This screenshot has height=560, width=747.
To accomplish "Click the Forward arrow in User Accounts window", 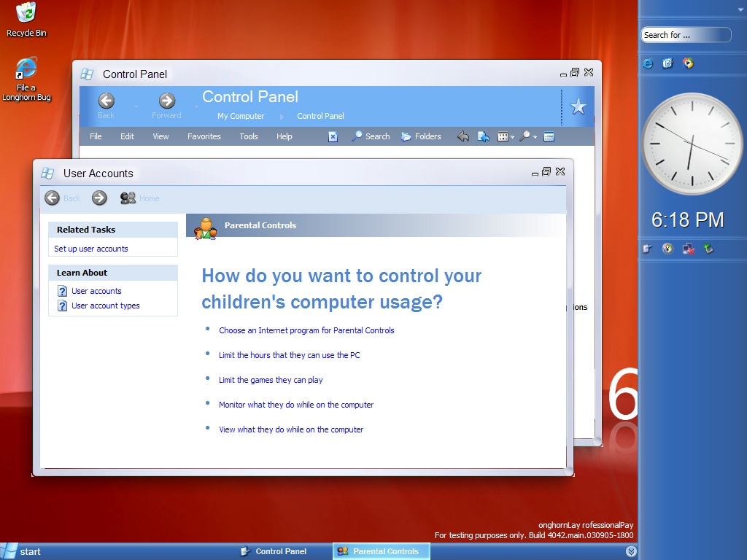I will 99,198.
